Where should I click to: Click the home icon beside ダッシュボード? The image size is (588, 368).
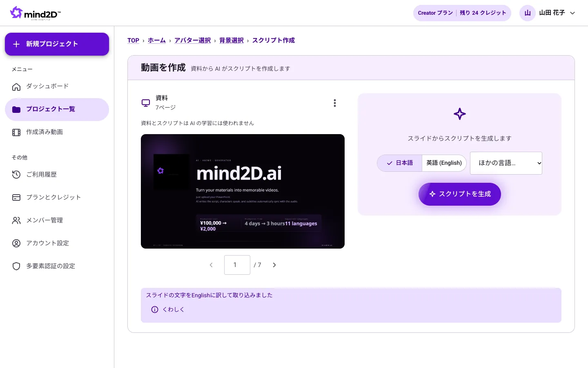[x=16, y=87]
